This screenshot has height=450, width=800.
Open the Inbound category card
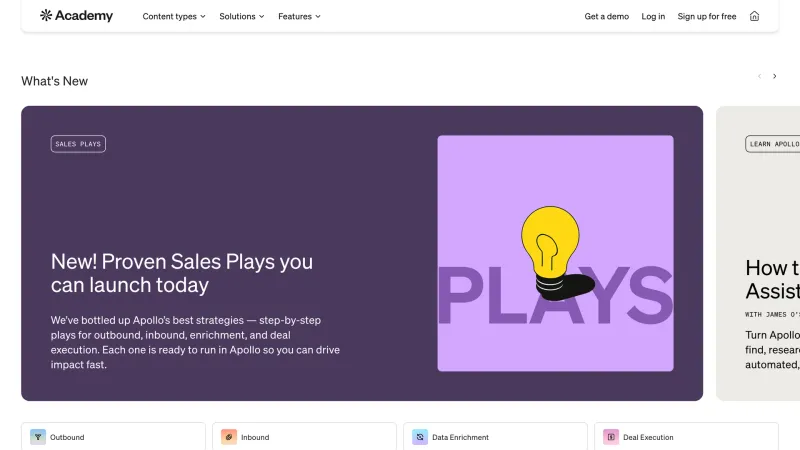304,436
